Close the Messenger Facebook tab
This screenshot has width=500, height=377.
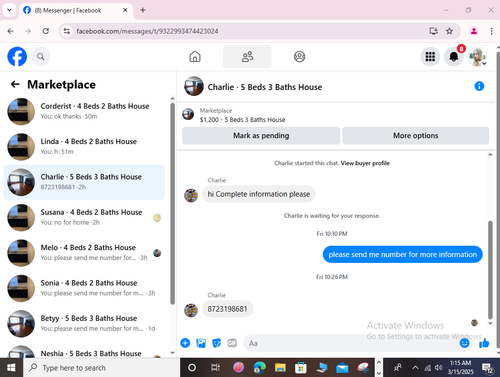tap(125, 10)
